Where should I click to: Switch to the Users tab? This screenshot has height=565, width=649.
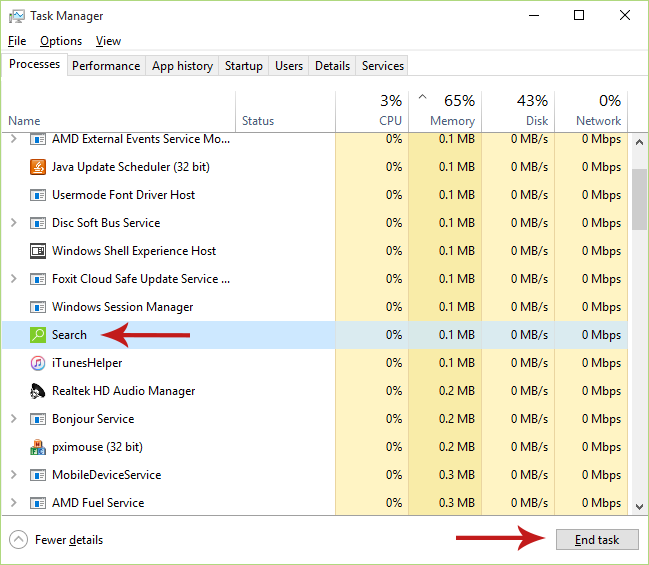click(x=289, y=66)
